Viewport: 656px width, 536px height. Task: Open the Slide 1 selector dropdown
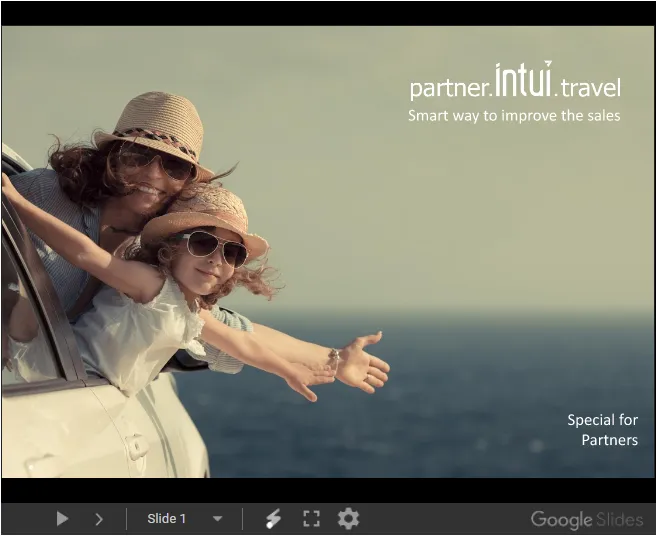tap(167, 519)
